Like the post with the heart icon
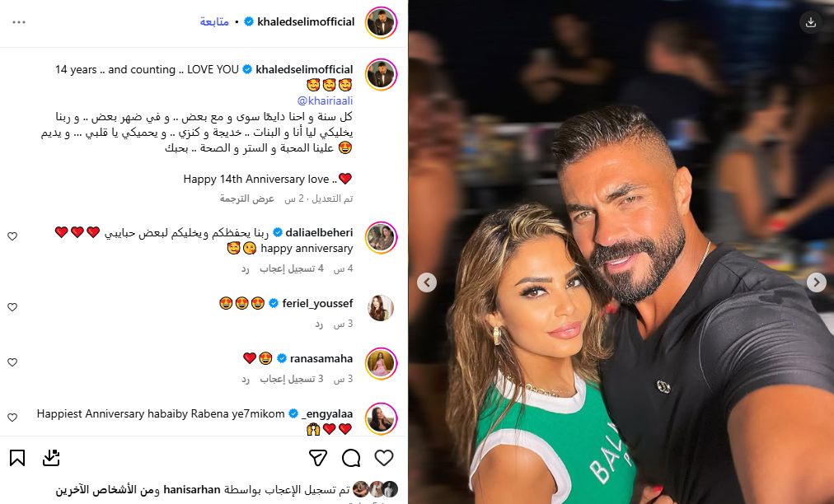Image resolution: width=834 pixels, height=504 pixels. pyautogui.click(x=383, y=458)
